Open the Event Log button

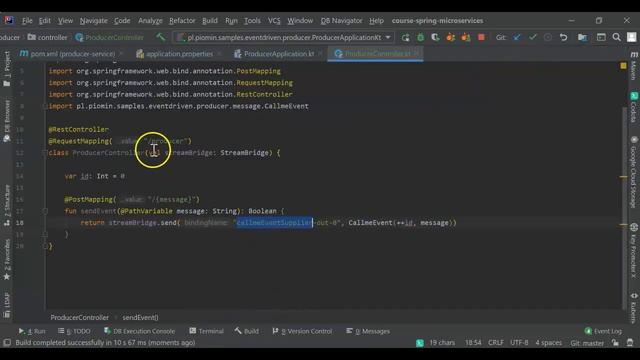tap(603, 331)
